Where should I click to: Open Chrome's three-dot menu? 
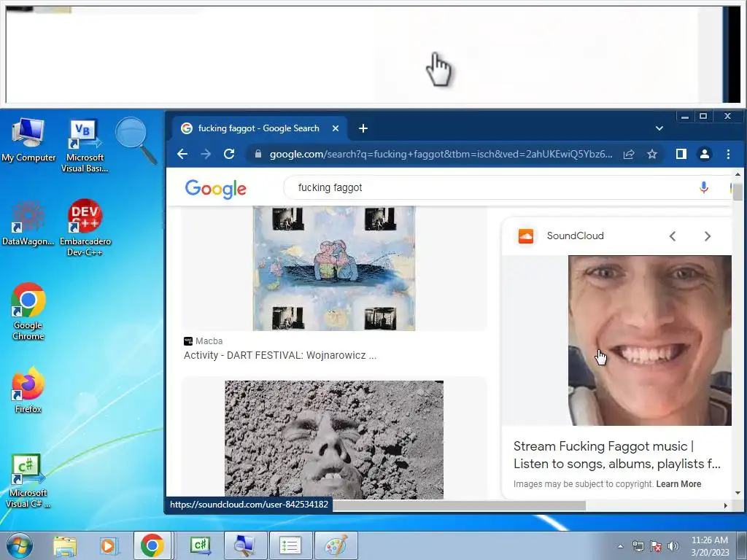coord(728,154)
